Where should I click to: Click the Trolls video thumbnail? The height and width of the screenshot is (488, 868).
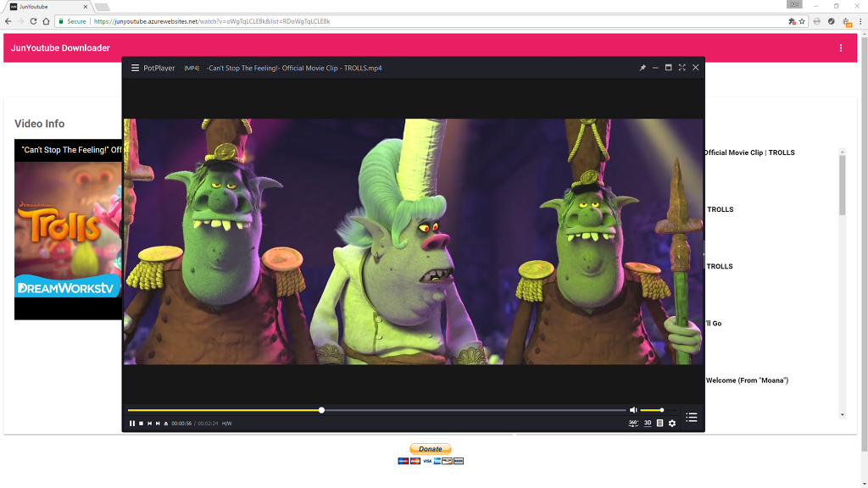tap(68, 229)
